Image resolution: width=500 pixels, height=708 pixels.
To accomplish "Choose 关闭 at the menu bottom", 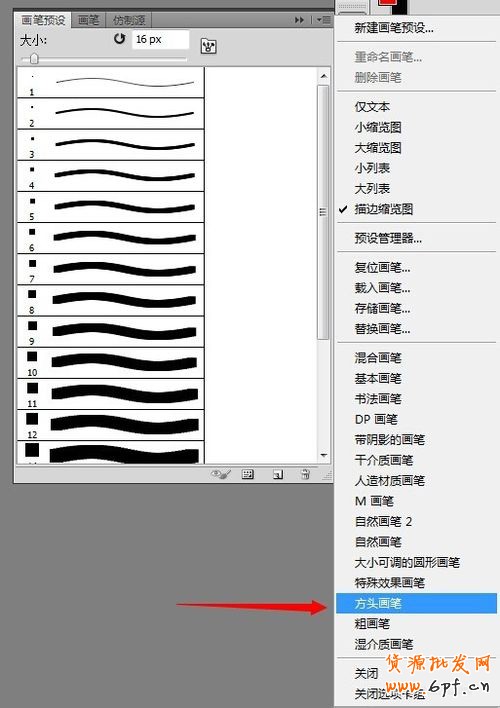I will 366,673.
